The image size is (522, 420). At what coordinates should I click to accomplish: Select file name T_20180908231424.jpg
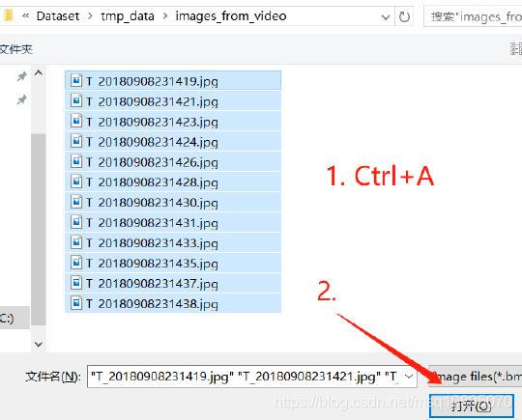tap(152, 142)
